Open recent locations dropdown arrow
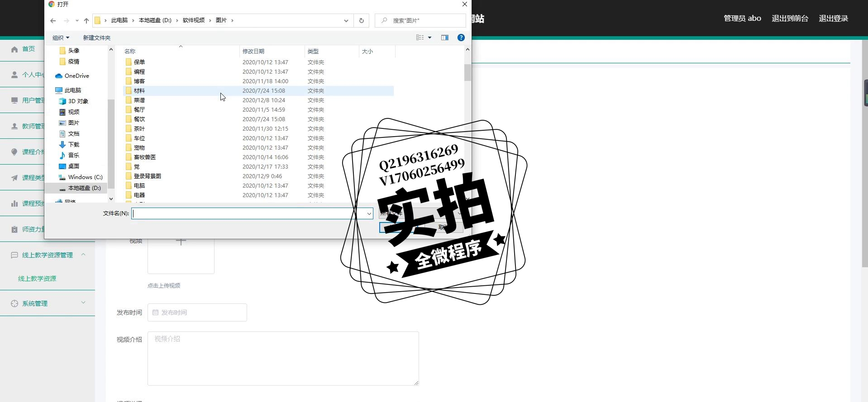This screenshot has width=868, height=402. pos(77,21)
